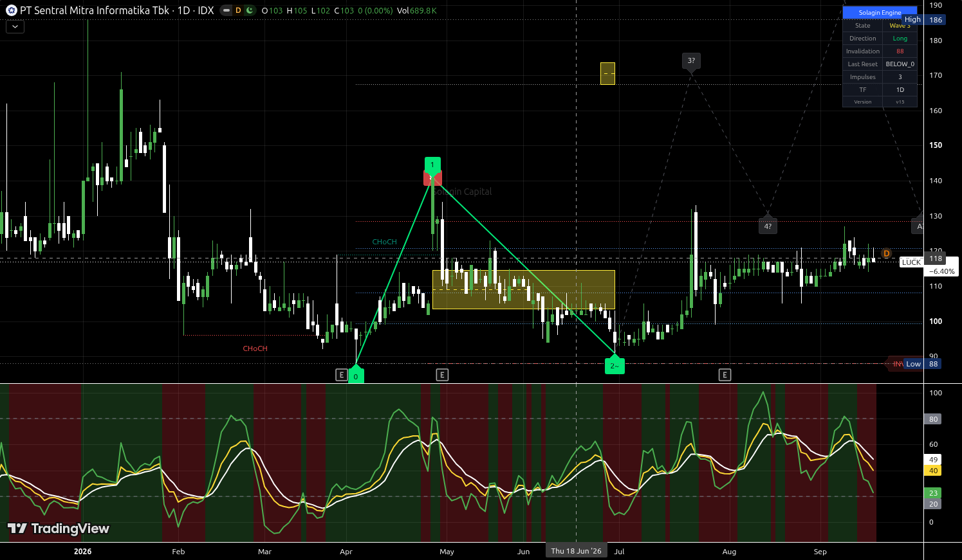This screenshot has height=560, width=962.
Task: Click the High 186 price label
Action: coord(924,20)
